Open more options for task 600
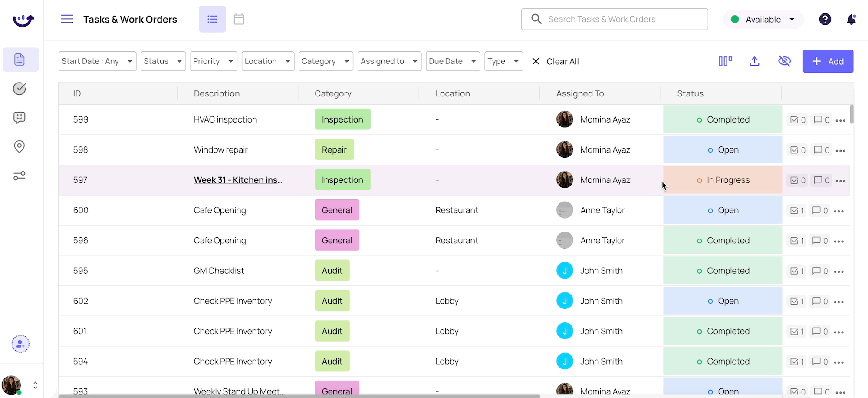This screenshot has width=868, height=398. tap(839, 211)
